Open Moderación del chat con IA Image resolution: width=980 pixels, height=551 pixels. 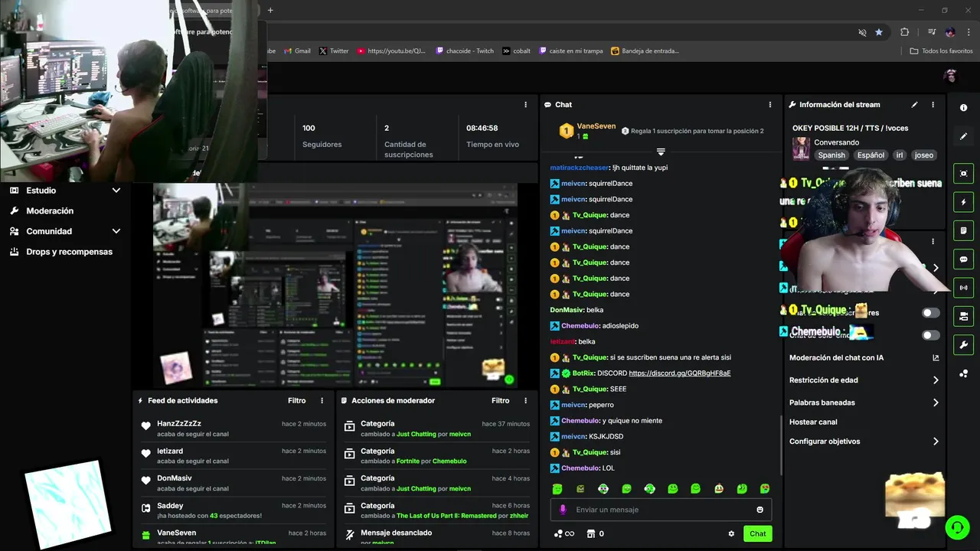point(836,357)
